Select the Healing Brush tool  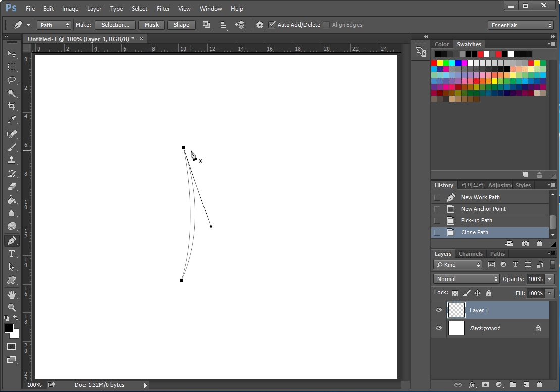pos(12,134)
